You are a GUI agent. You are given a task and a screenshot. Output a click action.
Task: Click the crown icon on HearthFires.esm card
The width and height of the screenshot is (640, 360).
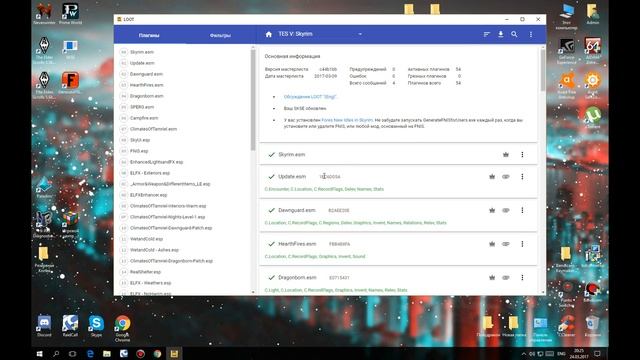coord(492,244)
